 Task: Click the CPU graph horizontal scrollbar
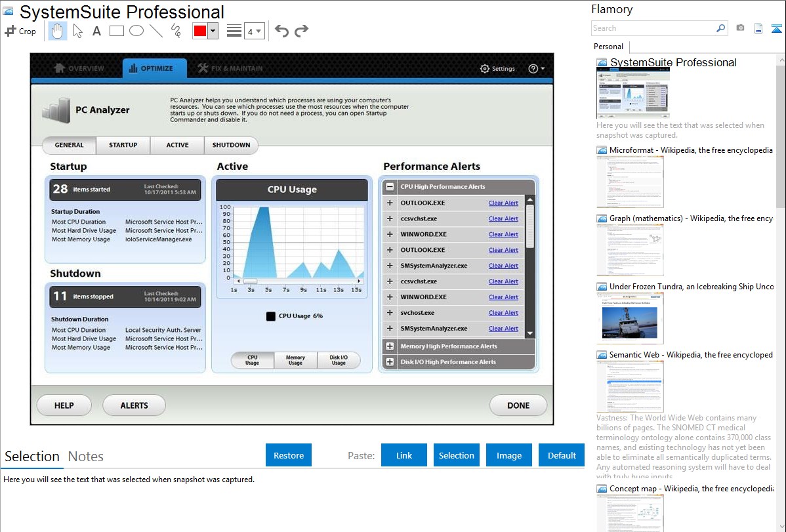click(299, 281)
